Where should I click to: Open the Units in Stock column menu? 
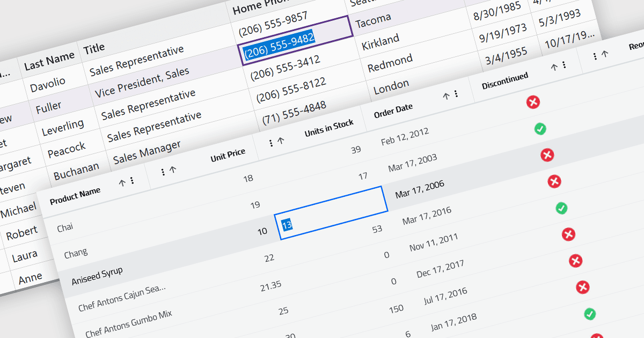click(270, 143)
